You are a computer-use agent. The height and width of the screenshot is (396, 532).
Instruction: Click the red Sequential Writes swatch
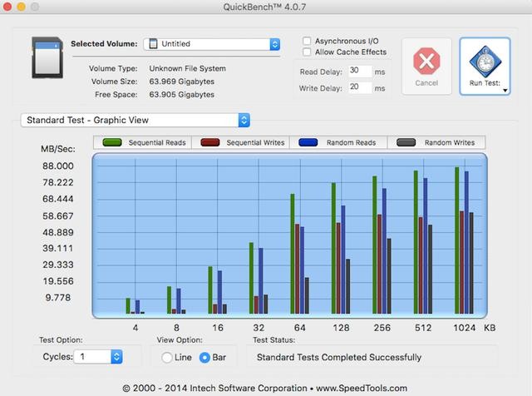click(x=210, y=142)
